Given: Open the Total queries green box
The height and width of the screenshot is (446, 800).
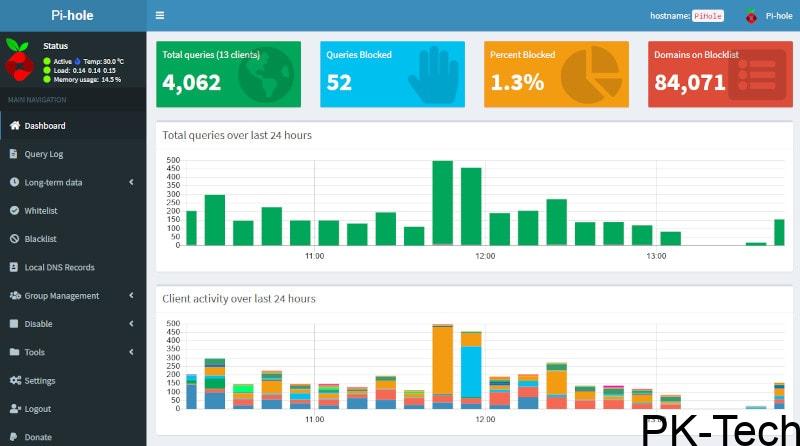Looking at the screenshot, I should click(x=228, y=74).
